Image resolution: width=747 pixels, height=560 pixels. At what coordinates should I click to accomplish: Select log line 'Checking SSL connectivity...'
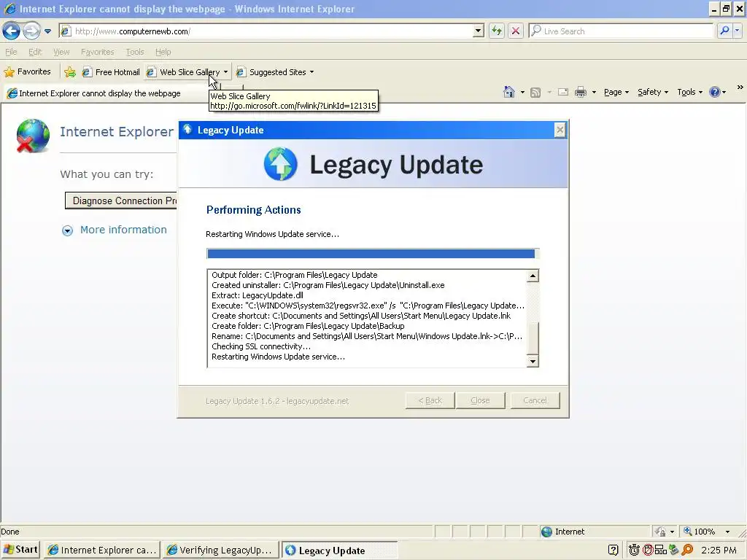(x=261, y=346)
